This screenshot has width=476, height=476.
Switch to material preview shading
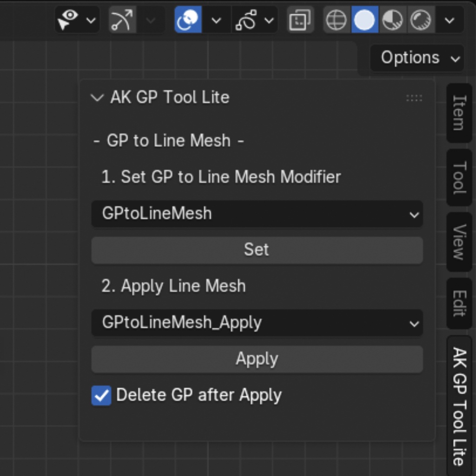393,20
